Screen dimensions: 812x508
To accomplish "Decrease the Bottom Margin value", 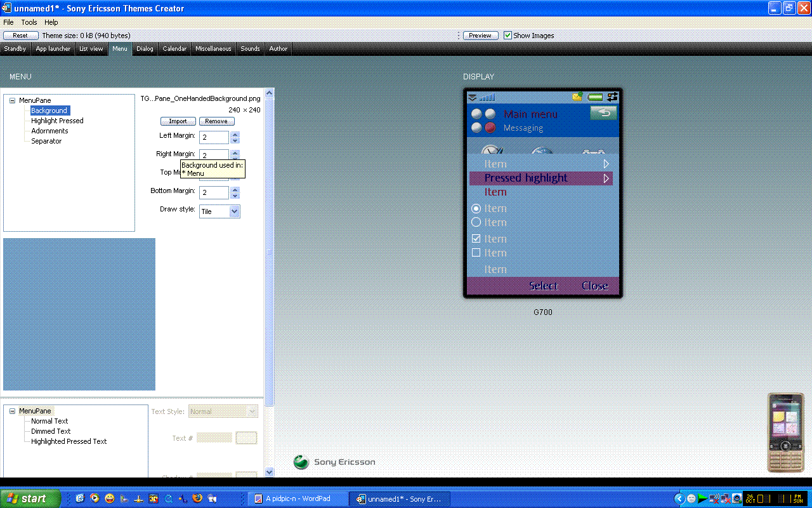I will pos(235,196).
